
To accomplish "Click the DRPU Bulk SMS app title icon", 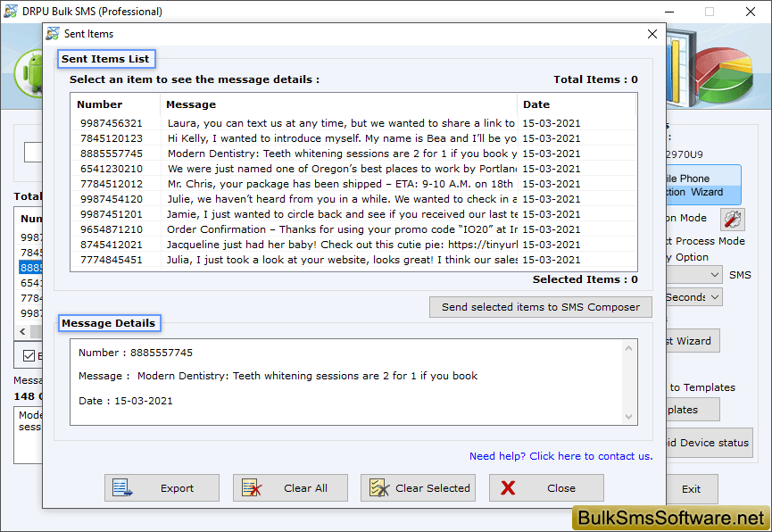I will (11, 11).
